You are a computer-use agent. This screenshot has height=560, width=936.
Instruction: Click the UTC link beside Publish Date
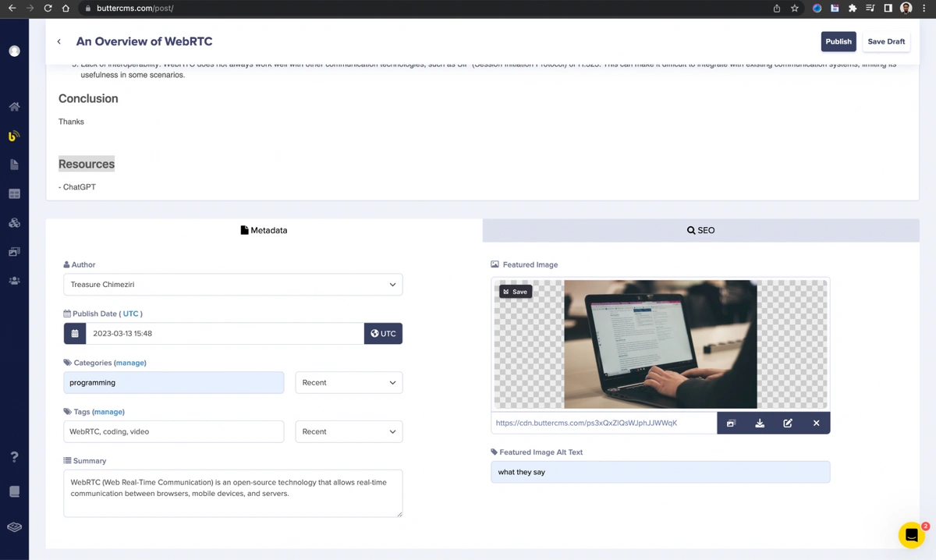(130, 314)
